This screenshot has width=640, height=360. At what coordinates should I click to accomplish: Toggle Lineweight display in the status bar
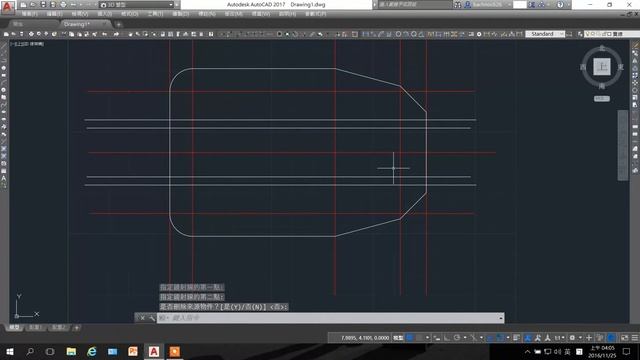(517, 338)
